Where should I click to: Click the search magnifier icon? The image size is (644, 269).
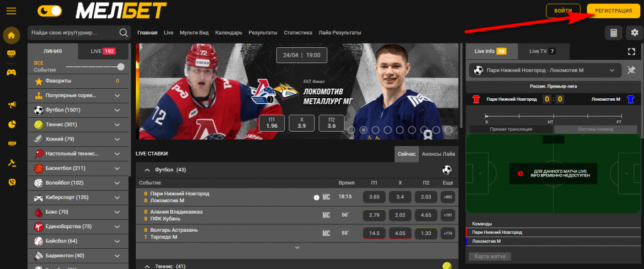[123, 33]
